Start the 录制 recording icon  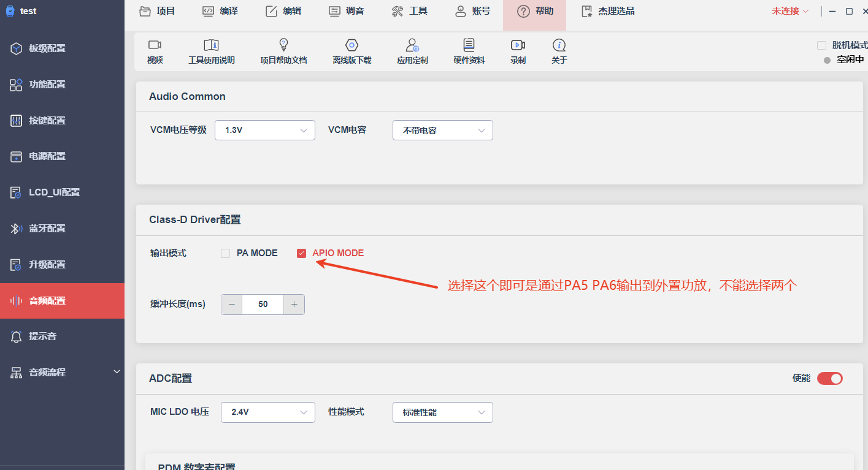(x=518, y=45)
